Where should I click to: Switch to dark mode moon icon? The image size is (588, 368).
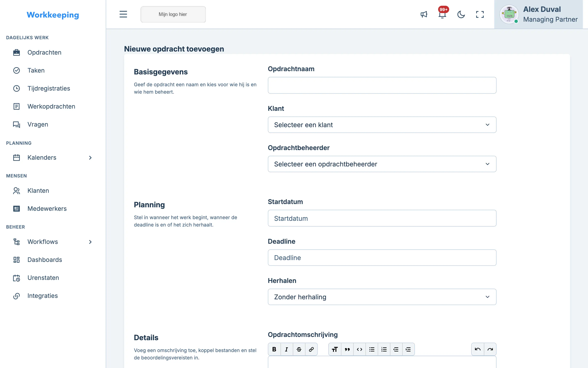tap(461, 14)
